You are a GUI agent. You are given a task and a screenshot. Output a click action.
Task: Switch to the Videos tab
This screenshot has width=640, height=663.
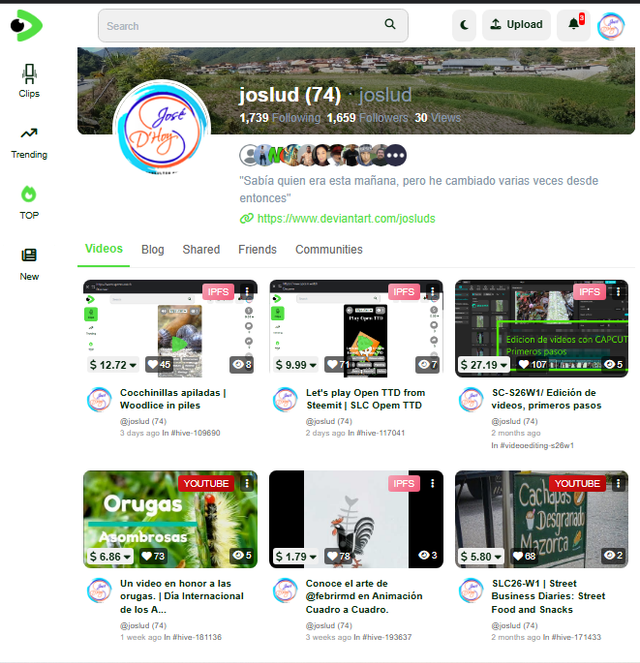coord(104,249)
